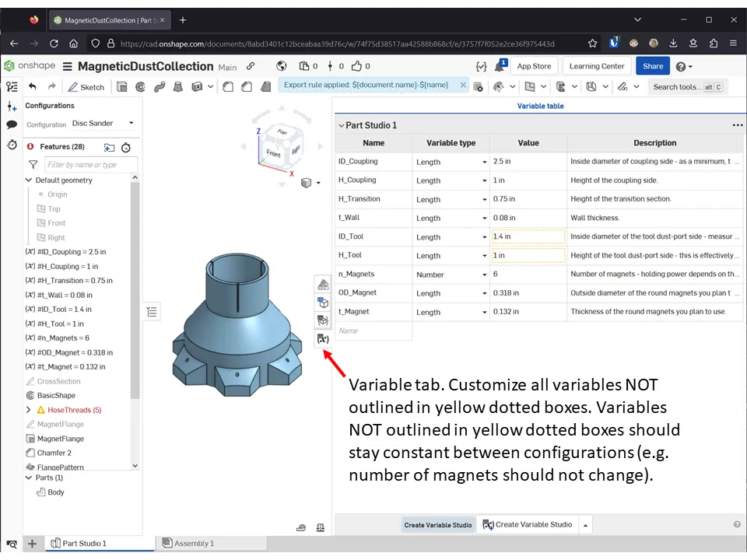Click the Undo arrow icon
Viewport: 747px width, 560px height.
pos(32,87)
